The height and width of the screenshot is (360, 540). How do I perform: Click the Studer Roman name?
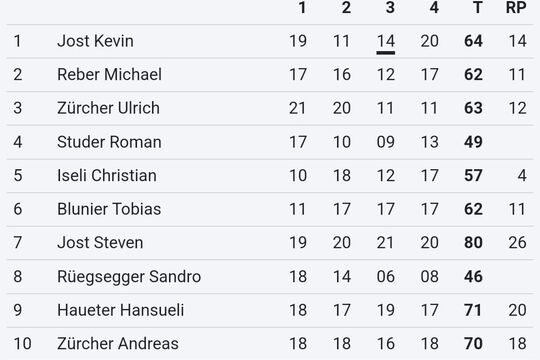tap(109, 142)
